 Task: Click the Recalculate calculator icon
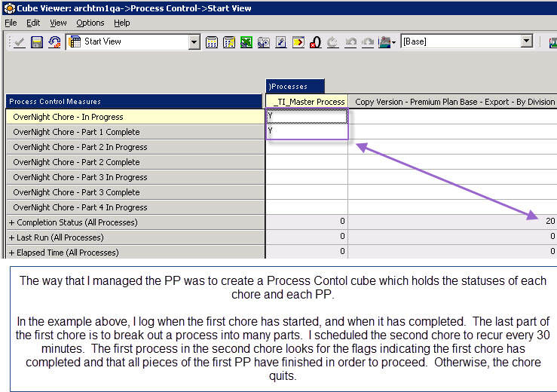(212, 42)
